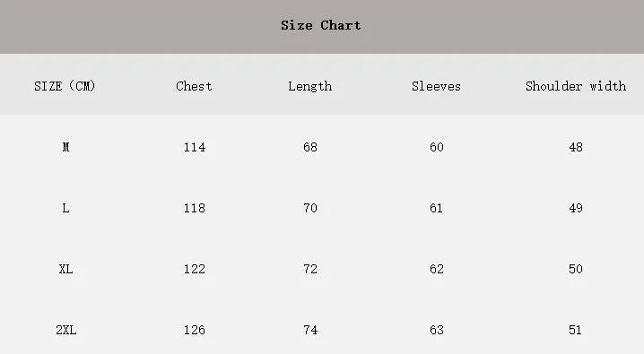
Task: Select the SIZE (CM) column header
Action: 65,86
